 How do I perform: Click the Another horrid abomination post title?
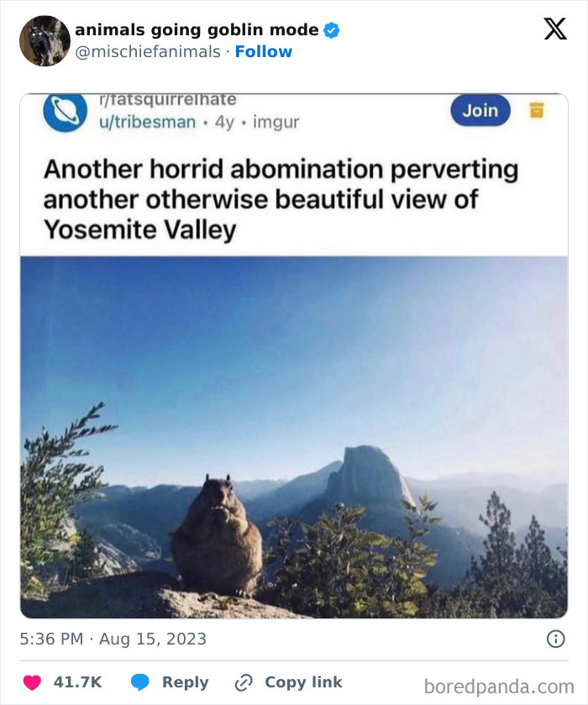coord(281,199)
